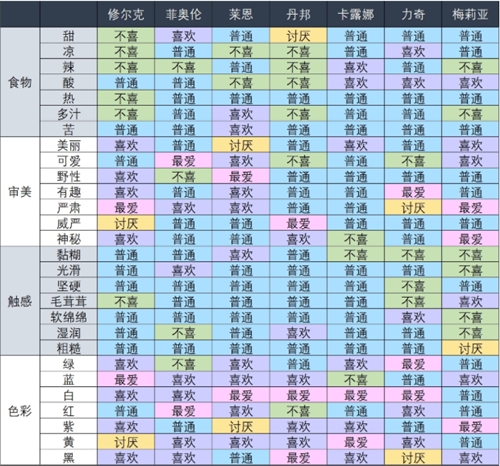This screenshot has width=500, height=466.
Task: Click 力奇's 最爱 cell in 有趣 row
Action: (x=413, y=192)
